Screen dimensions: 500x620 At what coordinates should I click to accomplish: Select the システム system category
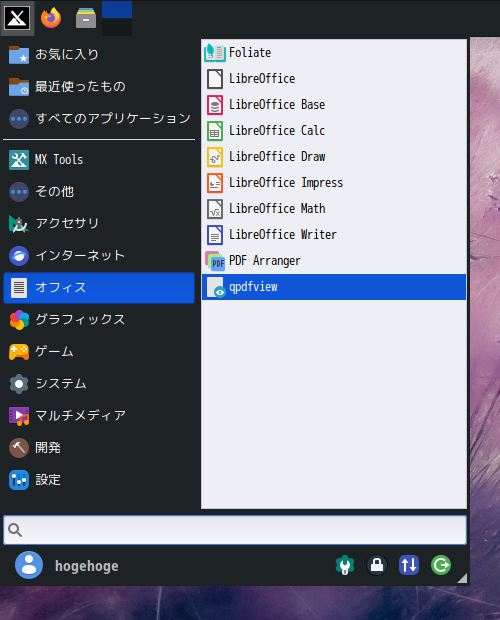99,384
